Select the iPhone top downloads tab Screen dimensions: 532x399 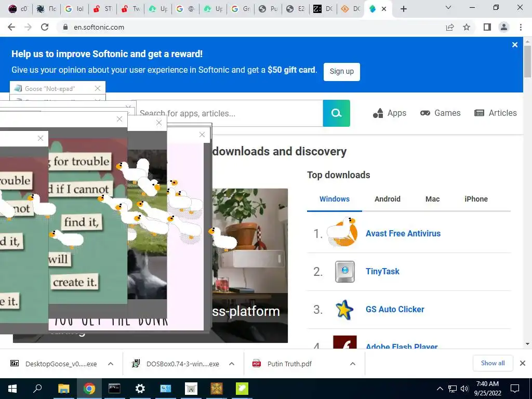click(476, 199)
